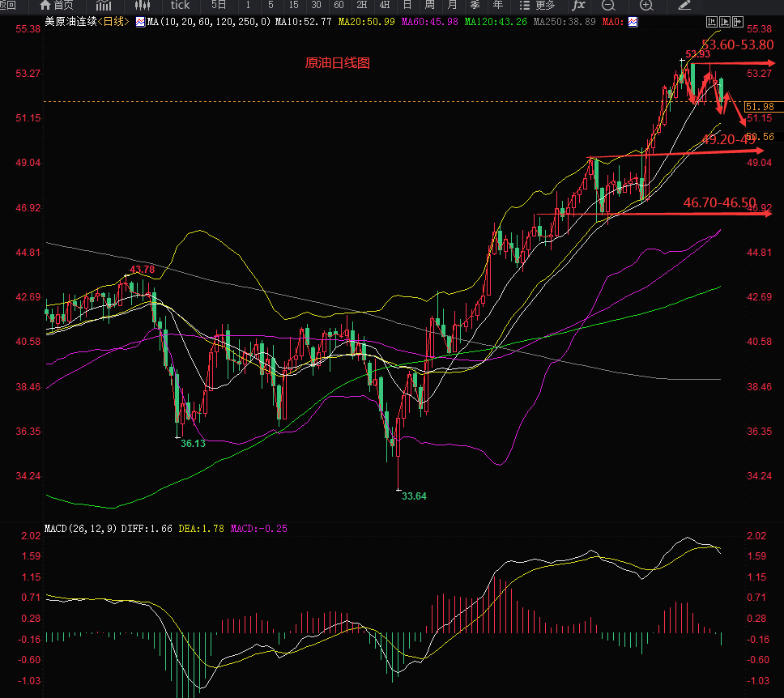
Task: Click the 返回 back button
Action: tap(7, 5)
